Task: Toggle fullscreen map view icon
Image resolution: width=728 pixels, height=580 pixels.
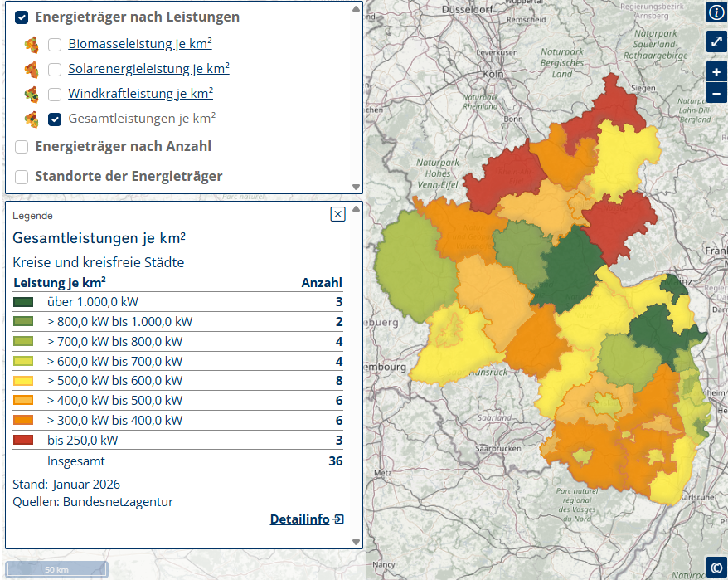Action: 716,41
